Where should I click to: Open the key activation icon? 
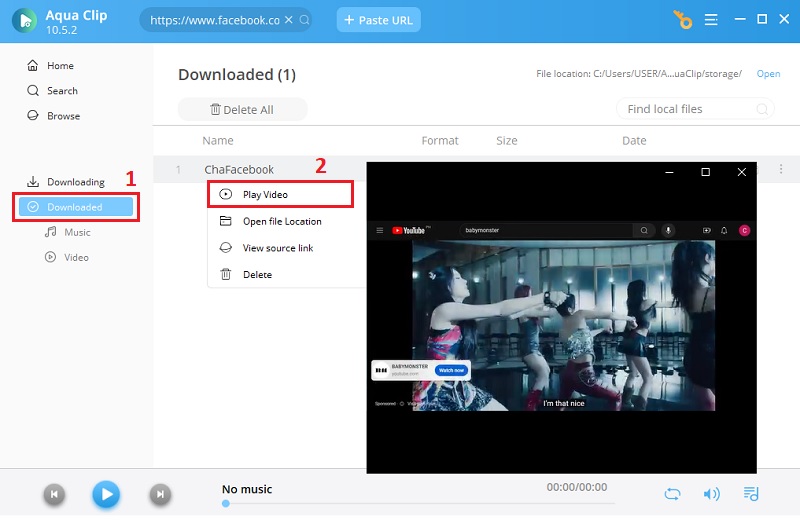click(682, 20)
